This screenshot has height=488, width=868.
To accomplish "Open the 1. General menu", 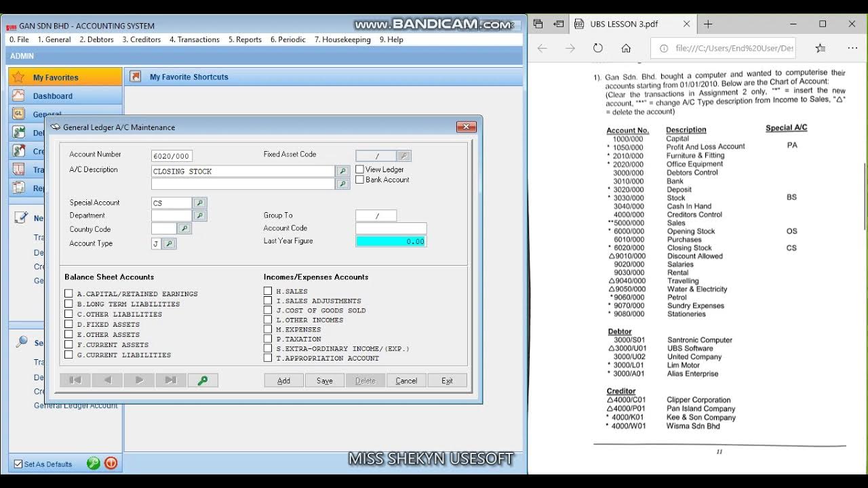I will 54,39.
